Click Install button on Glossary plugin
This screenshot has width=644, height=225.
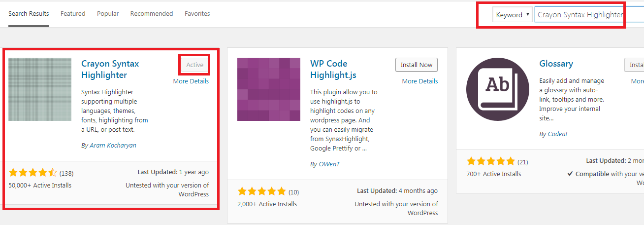[635, 65]
